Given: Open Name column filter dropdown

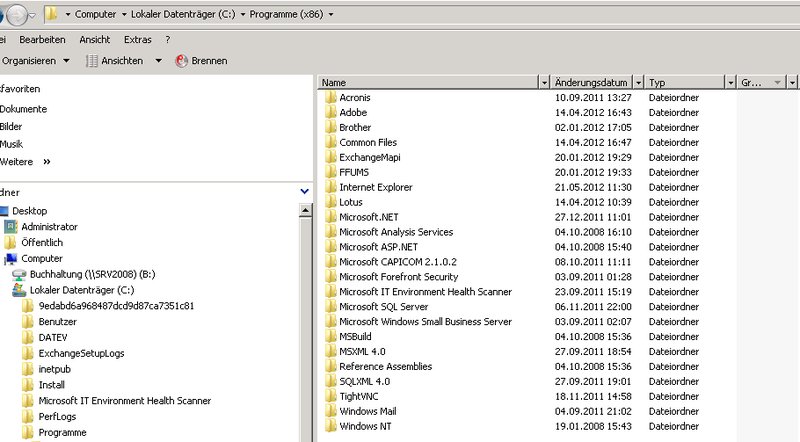Looking at the screenshot, I should pos(544,82).
